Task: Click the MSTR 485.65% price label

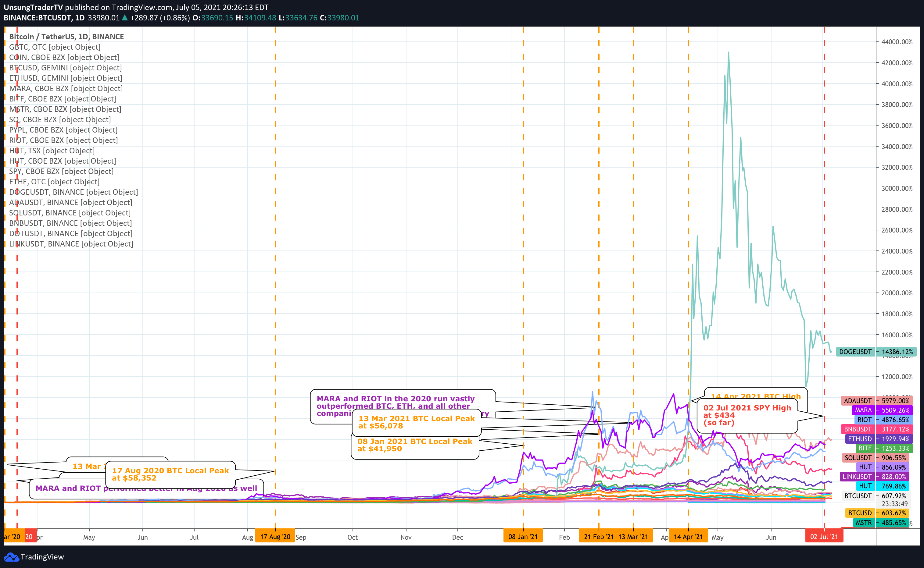Action: tap(881, 523)
